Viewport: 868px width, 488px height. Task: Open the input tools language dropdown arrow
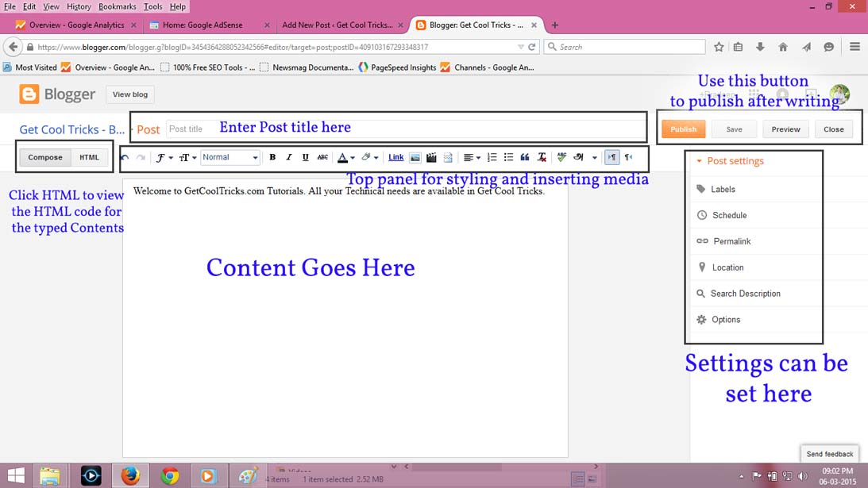click(595, 158)
